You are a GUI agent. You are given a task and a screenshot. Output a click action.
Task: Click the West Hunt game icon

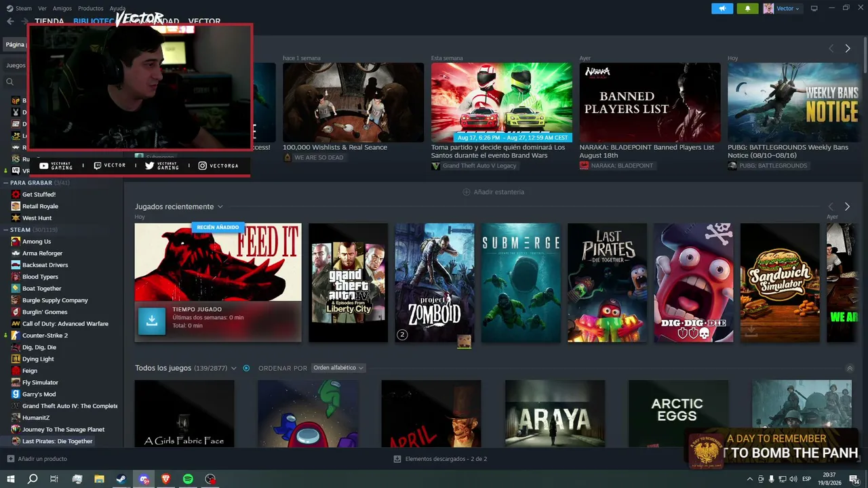tap(16, 218)
